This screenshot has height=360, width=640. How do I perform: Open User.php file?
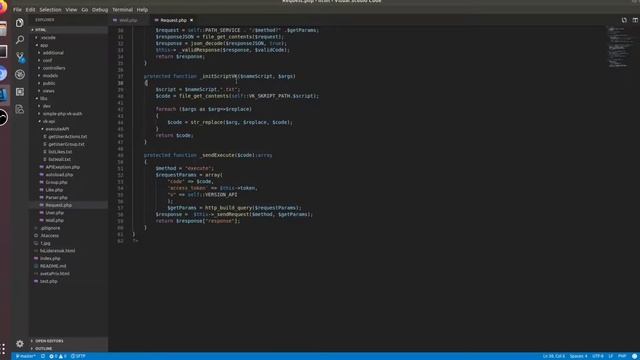tap(54, 213)
